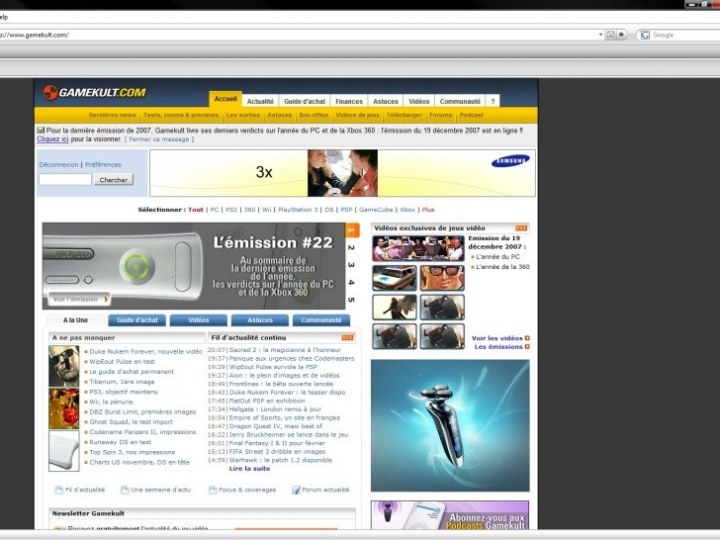This screenshot has width=720, height=540.
Task: Filter by PC platform
Action: coord(214,210)
